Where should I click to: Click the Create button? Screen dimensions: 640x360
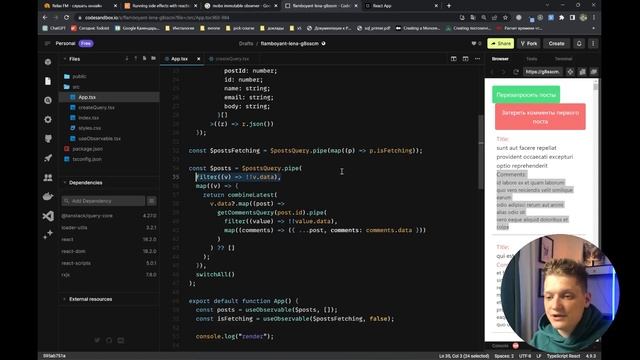[556, 43]
